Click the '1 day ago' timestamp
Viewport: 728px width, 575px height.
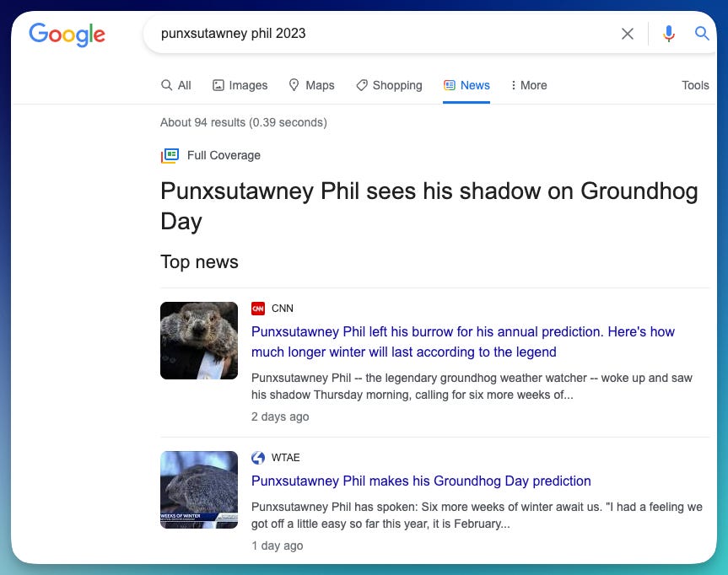point(278,545)
